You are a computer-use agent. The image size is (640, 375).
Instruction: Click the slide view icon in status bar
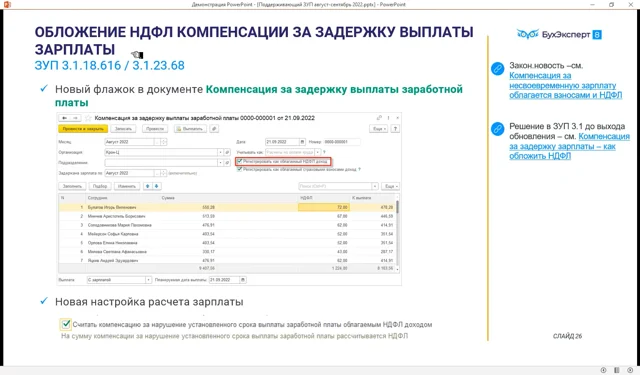coord(617,370)
